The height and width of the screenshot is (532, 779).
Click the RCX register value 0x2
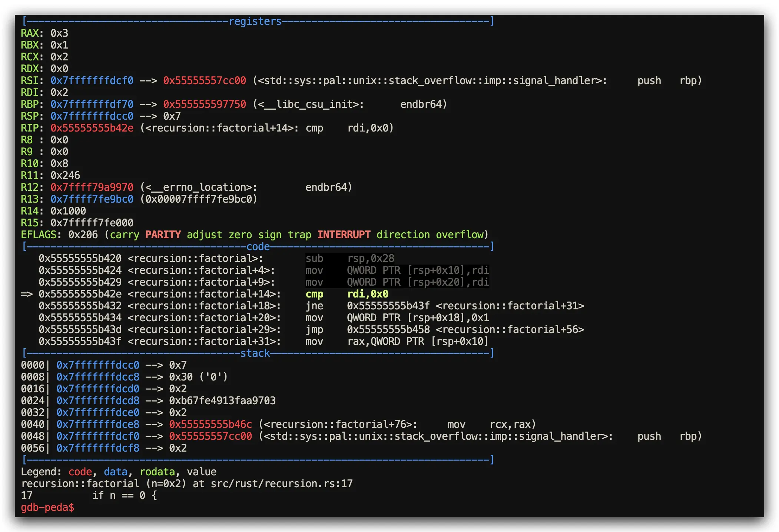pos(59,57)
